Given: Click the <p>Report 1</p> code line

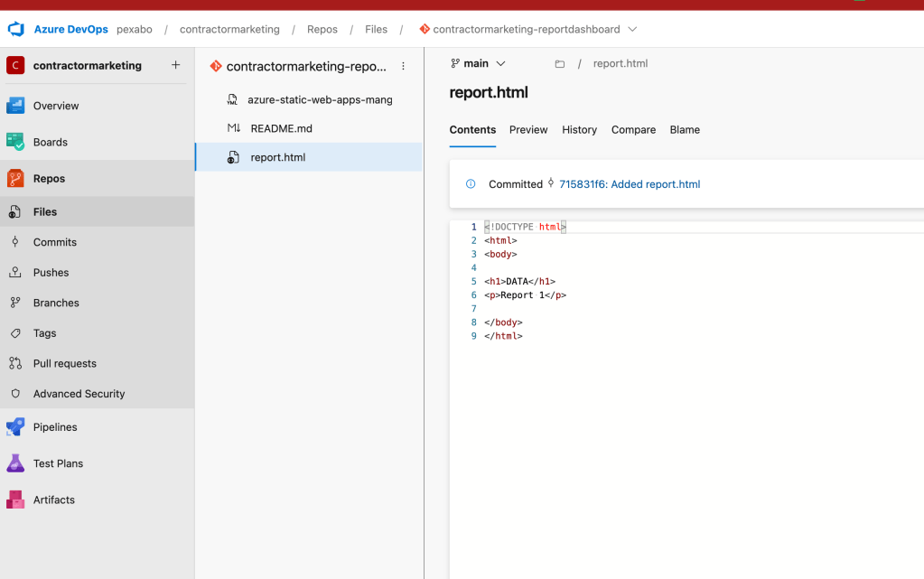Looking at the screenshot, I should point(525,294).
